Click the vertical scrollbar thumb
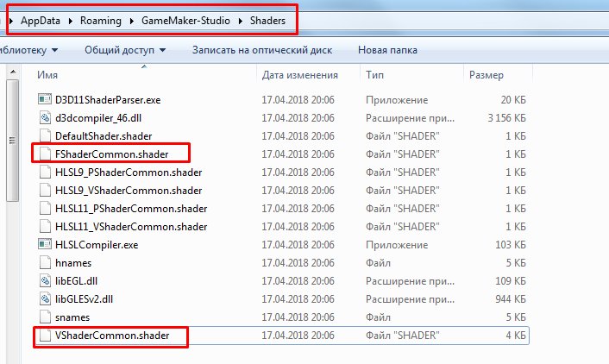The image size is (609, 364). [x=13, y=141]
